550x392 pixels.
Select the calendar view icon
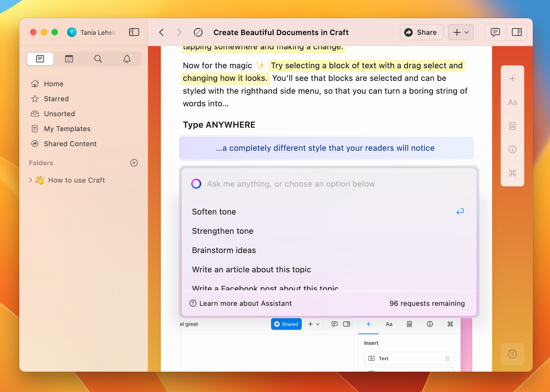click(69, 59)
